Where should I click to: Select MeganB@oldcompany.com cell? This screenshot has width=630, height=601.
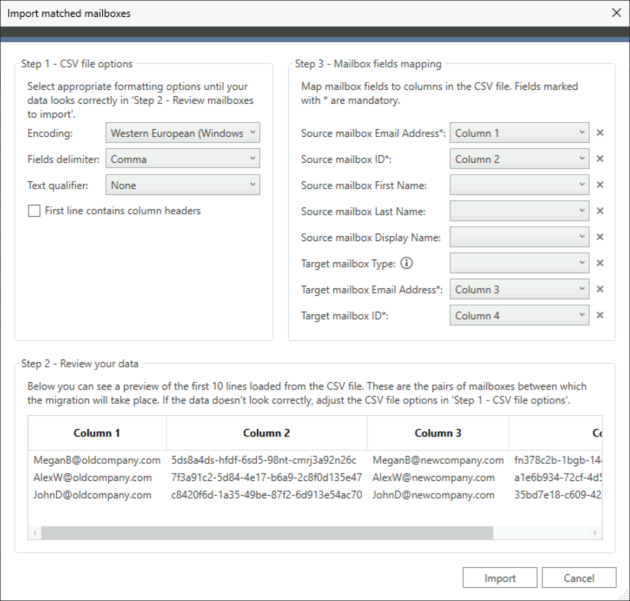97,460
